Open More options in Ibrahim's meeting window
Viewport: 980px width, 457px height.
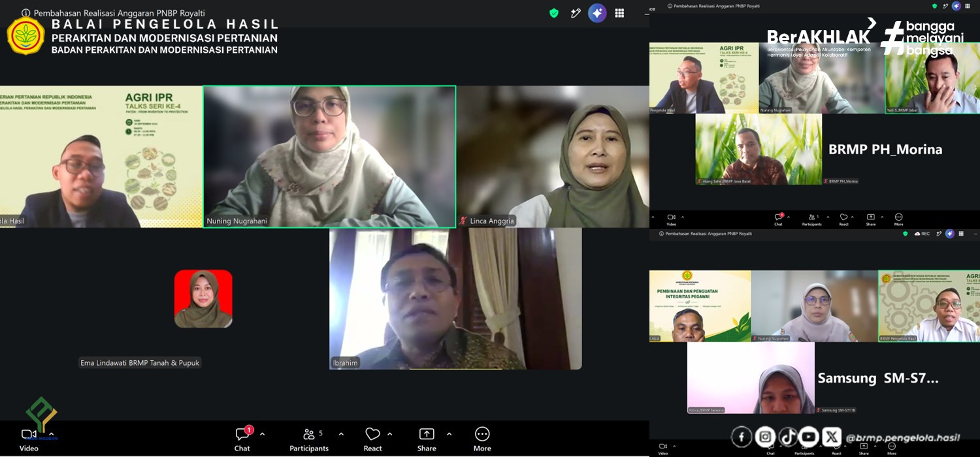[x=482, y=439]
